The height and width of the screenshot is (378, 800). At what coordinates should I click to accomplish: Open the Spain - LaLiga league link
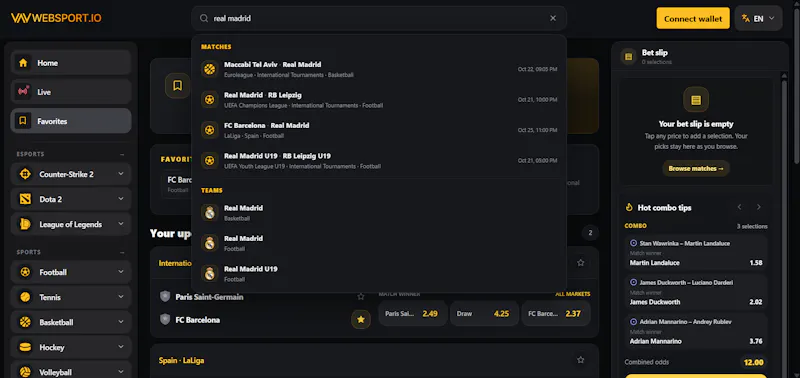(x=182, y=360)
